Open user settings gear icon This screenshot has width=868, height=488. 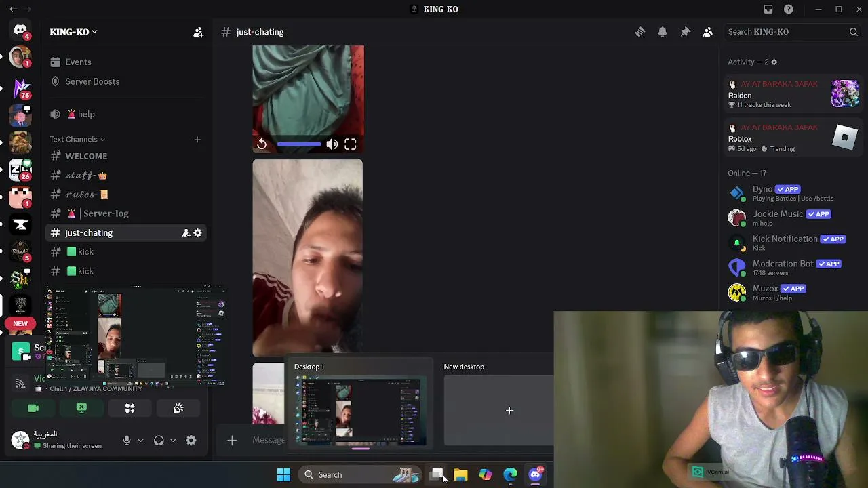tap(191, 441)
